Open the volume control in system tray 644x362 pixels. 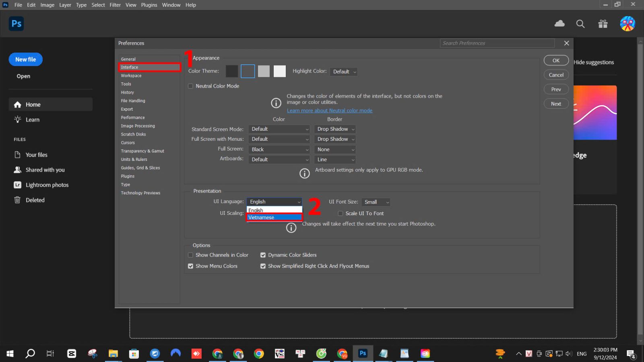pos(569,354)
